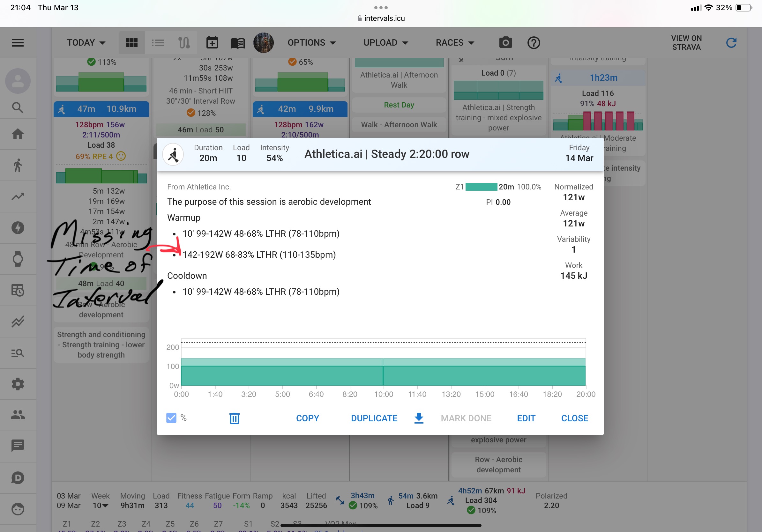This screenshot has width=762, height=532.
Task: Open the Walk - Afternoon Walk entry
Action: (x=399, y=125)
